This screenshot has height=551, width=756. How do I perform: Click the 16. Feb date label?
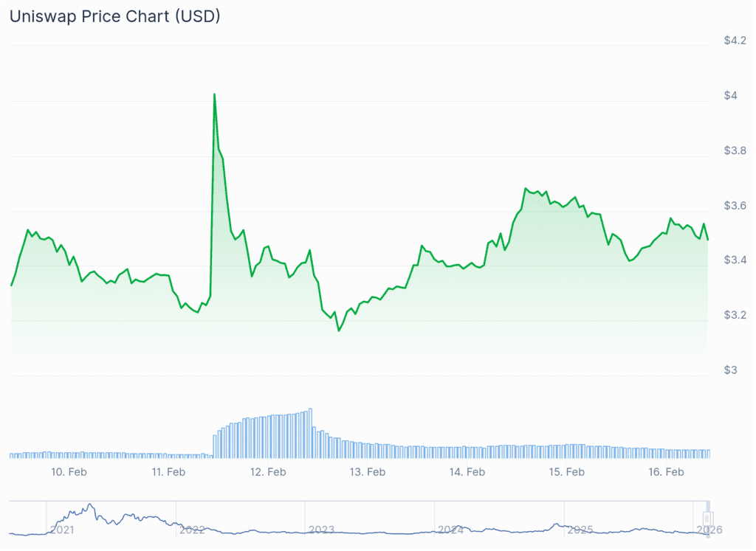666,472
